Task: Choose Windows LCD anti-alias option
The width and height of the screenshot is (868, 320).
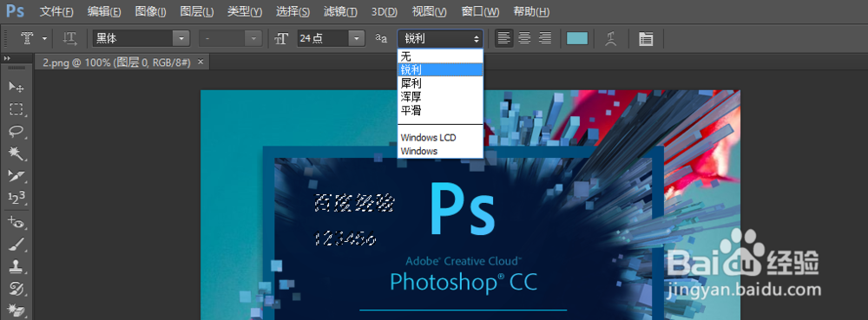Action: tap(440, 138)
